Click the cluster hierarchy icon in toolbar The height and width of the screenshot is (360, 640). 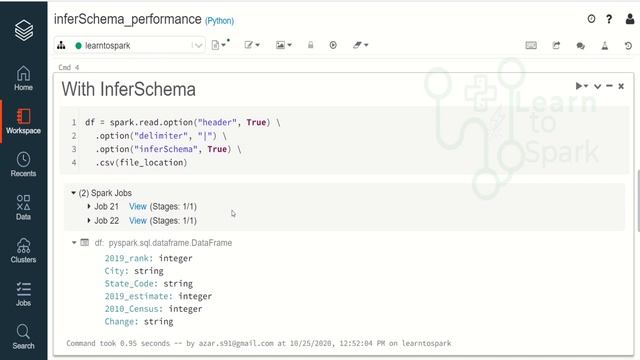click(x=61, y=45)
